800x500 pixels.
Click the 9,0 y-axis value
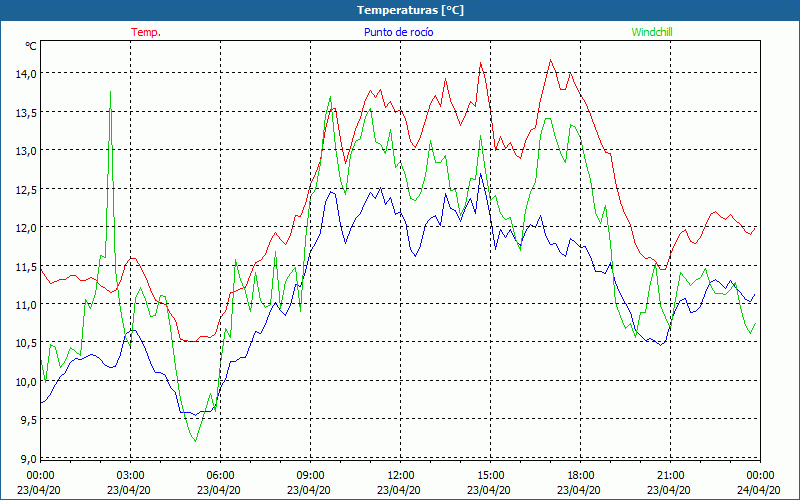(29, 459)
